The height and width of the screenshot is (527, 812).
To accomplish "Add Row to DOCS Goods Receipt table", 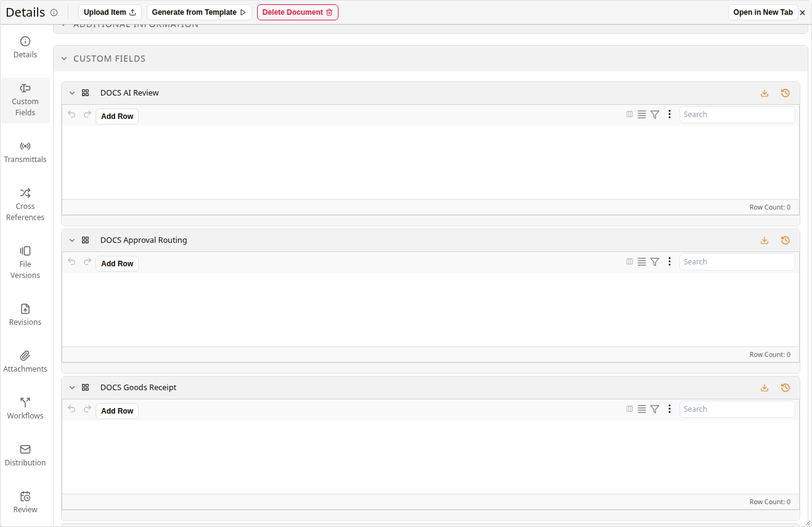I will [x=117, y=411].
